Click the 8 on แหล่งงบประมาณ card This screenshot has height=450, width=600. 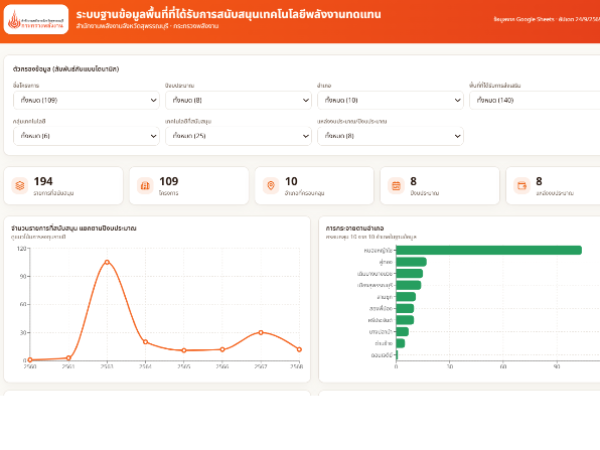pos(539,181)
